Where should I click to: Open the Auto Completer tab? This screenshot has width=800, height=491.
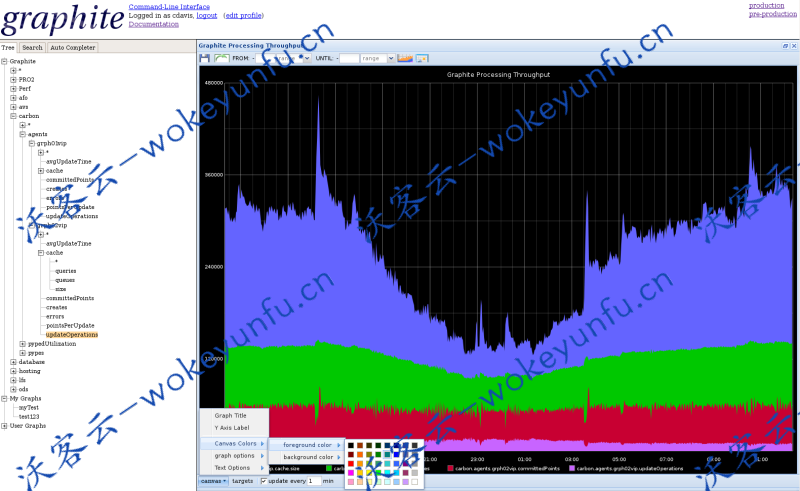72,47
